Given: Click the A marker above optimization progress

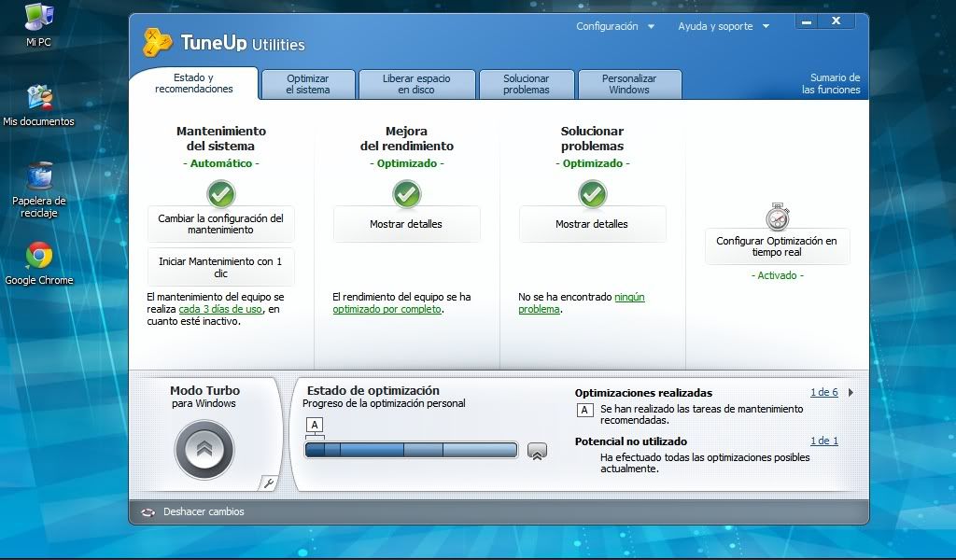Looking at the screenshot, I should [x=315, y=426].
